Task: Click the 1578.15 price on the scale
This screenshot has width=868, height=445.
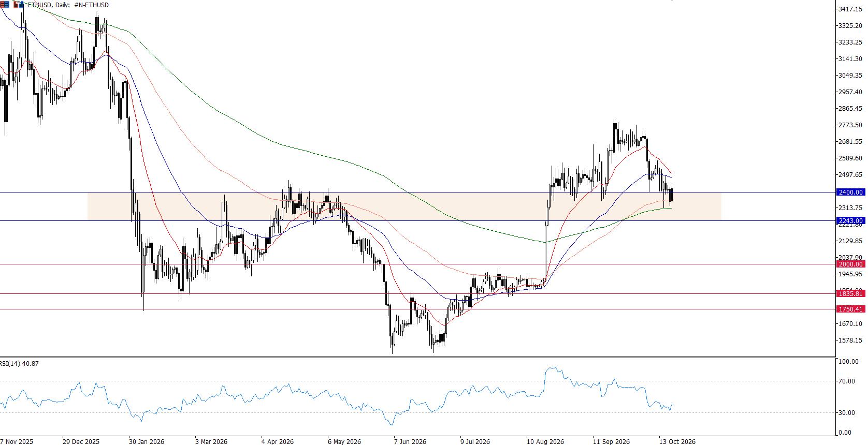Action: pos(850,340)
